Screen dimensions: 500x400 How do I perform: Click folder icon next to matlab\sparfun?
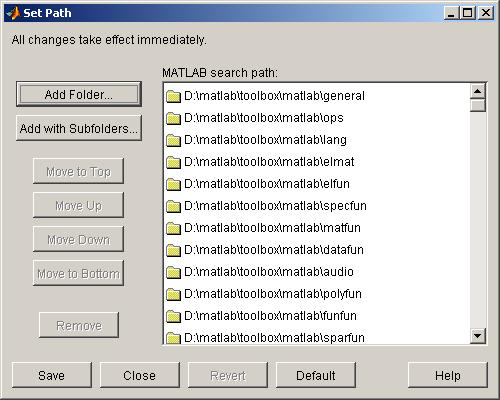tap(173, 338)
